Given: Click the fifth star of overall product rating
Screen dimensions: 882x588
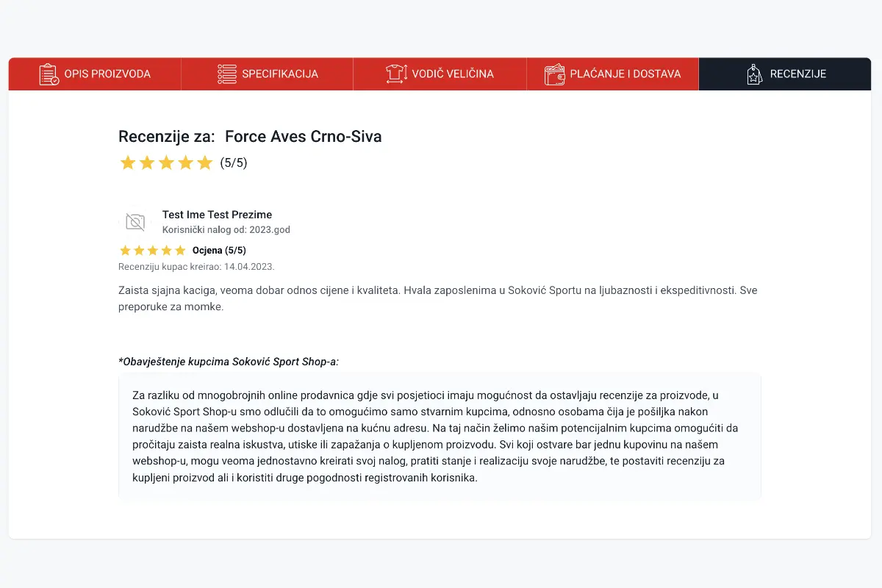Looking at the screenshot, I should point(204,162).
